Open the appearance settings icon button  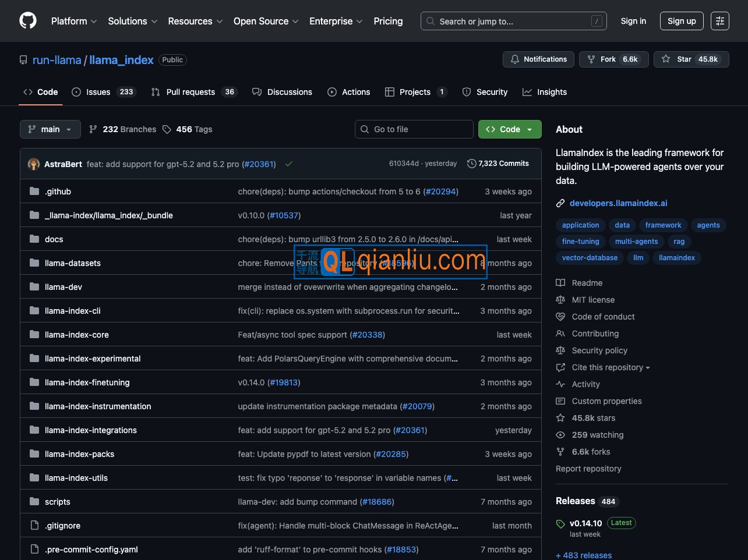click(x=720, y=21)
